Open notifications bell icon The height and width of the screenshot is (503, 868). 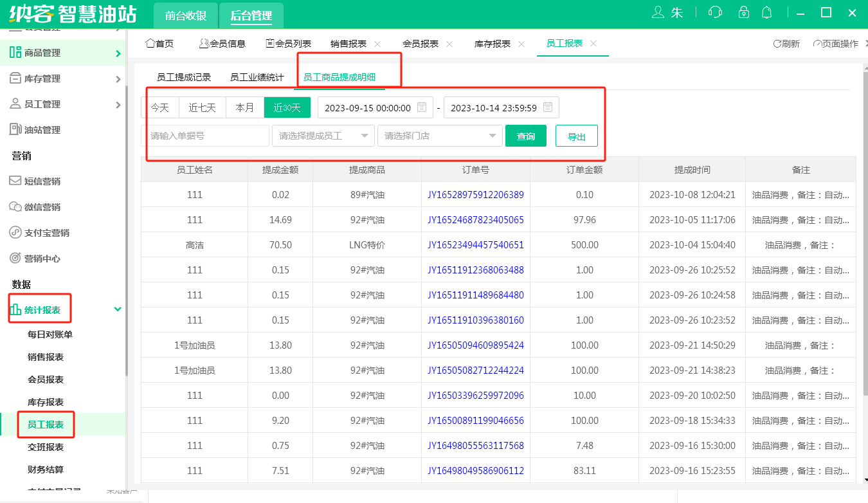click(x=766, y=13)
